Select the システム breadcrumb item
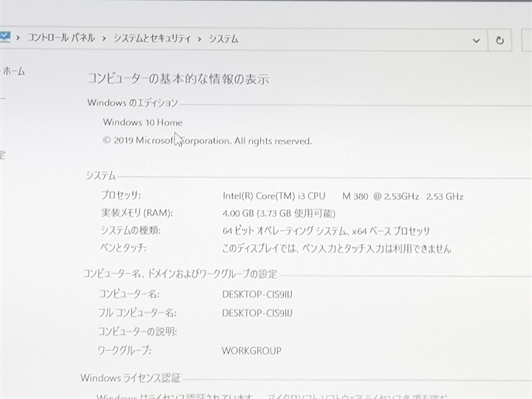The height and width of the screenshot is (399, 532). (x=223, y=39)
